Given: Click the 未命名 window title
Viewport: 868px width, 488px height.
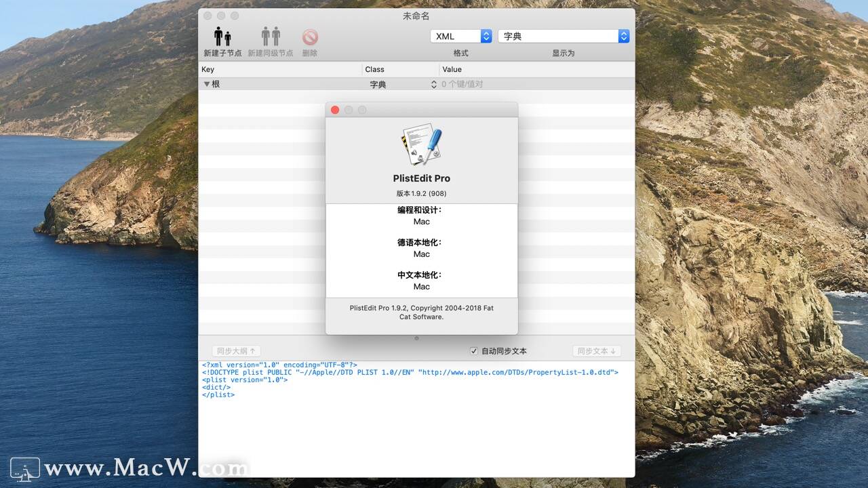Looking at the screenshot, I should pos(416,16).
